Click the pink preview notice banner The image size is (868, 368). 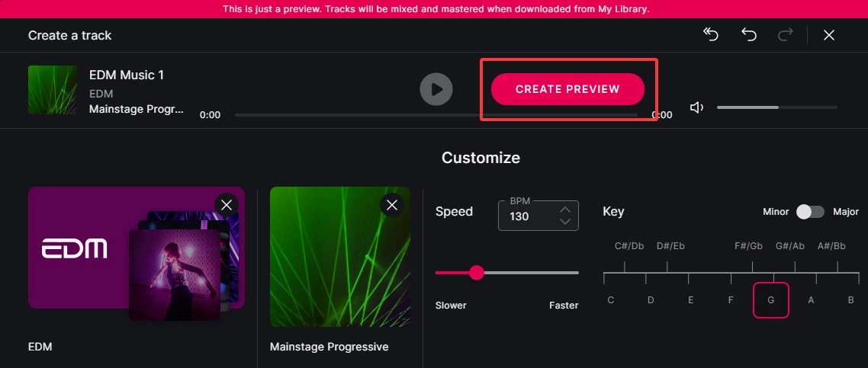coord(434,9)
